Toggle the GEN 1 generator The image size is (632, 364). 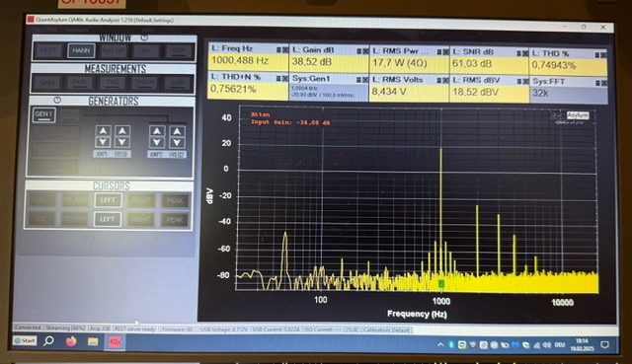43,114
